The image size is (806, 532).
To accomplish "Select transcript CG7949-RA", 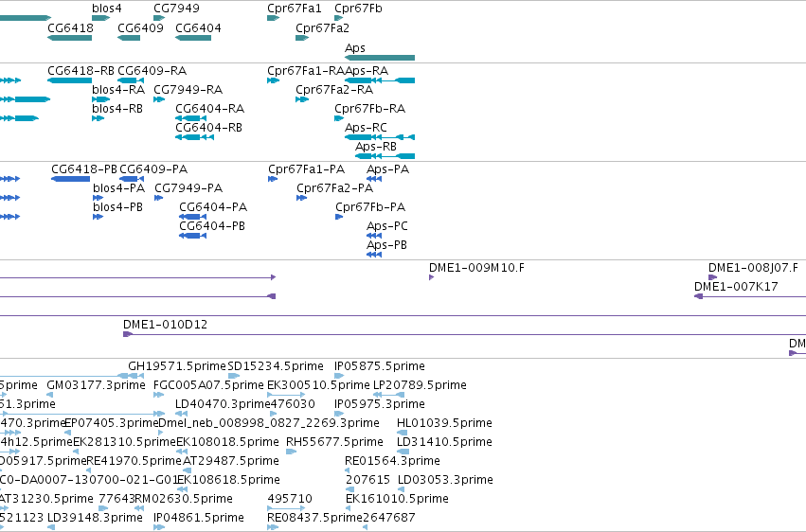I will (188, 89).
